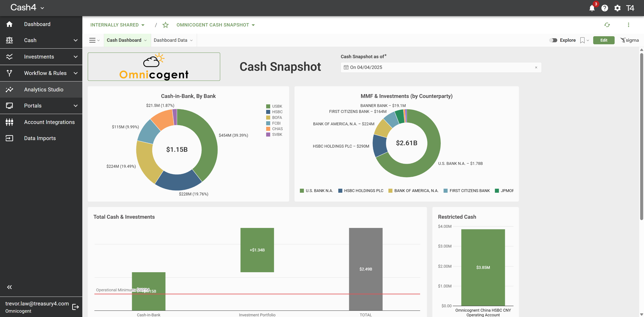Screen dimensions: 644x317
Task: Click the help question mark icon
Action: click(605, 8)
